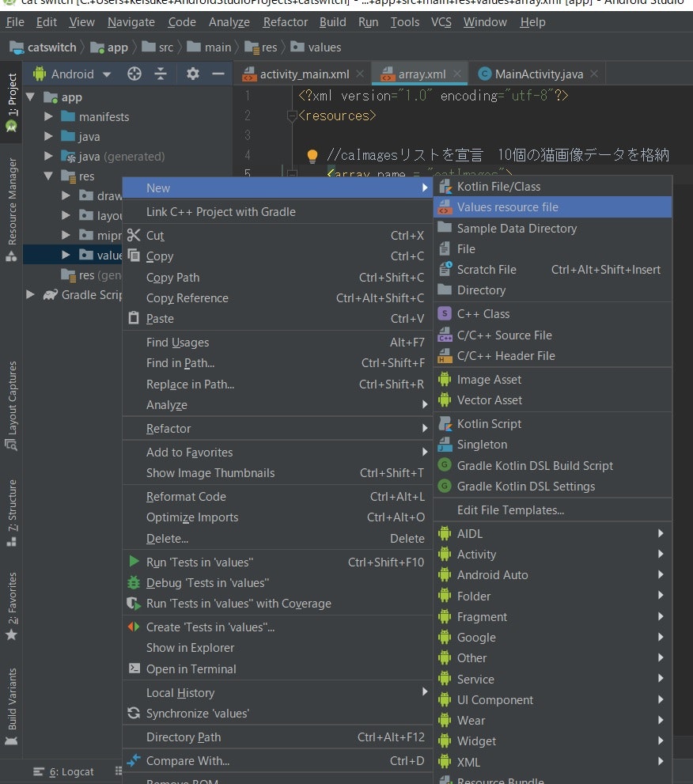Image resolution: width=693 pixels, height=784 pixels.
Task: Expand the manifests folder
Action: 48,116
